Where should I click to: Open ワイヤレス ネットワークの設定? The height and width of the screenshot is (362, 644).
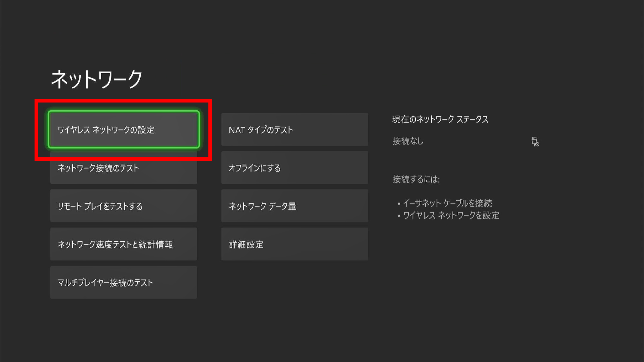tap(124, 130)
